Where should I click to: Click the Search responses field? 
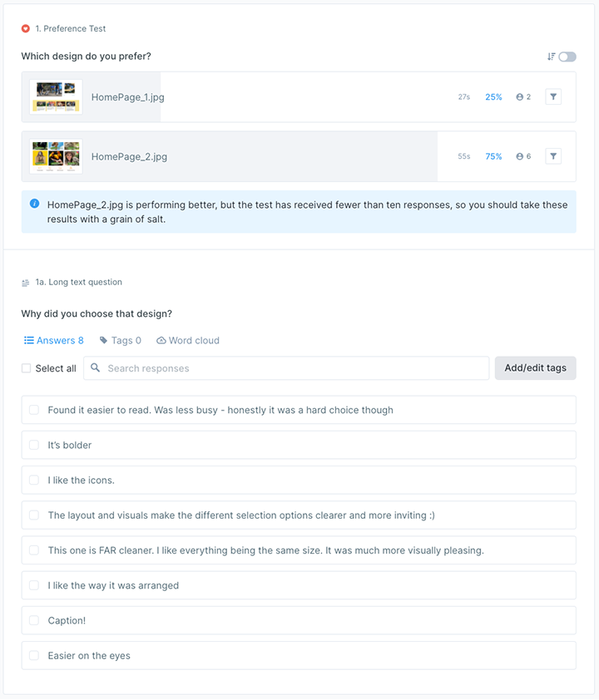[x=286, y=367]
